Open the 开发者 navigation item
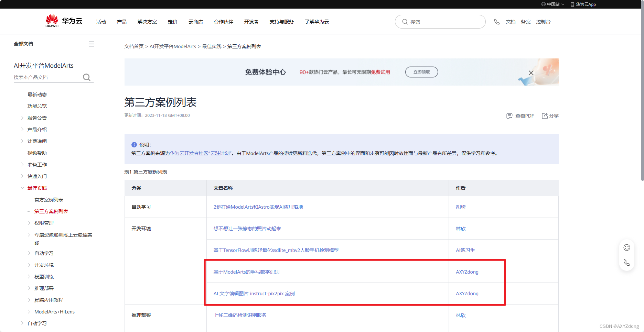 click(251, 22)
